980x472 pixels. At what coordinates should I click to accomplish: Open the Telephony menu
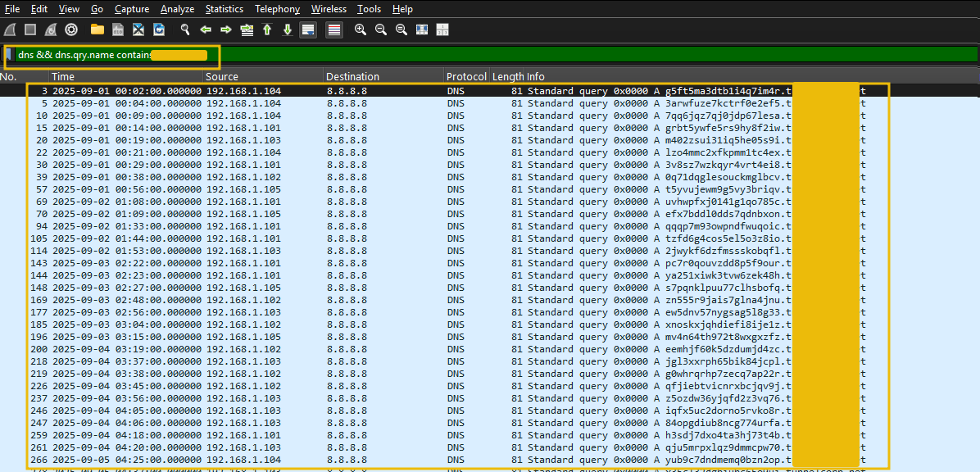click(277, 9)
